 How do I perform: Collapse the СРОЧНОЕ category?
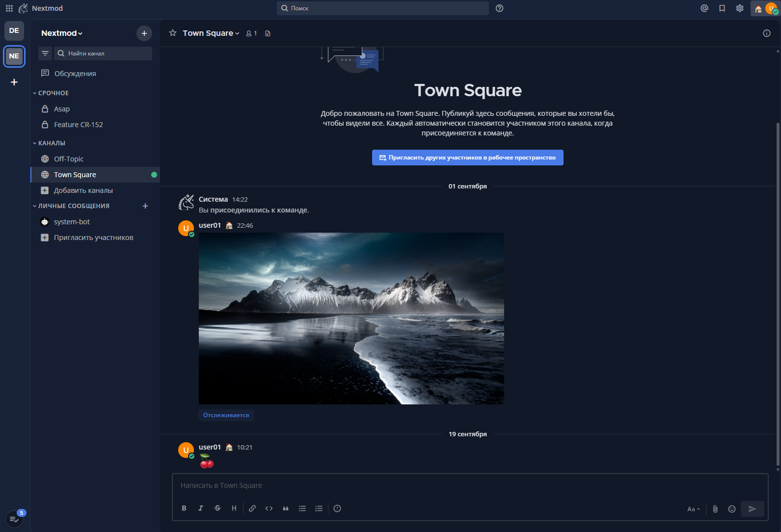tap(51, 93)
